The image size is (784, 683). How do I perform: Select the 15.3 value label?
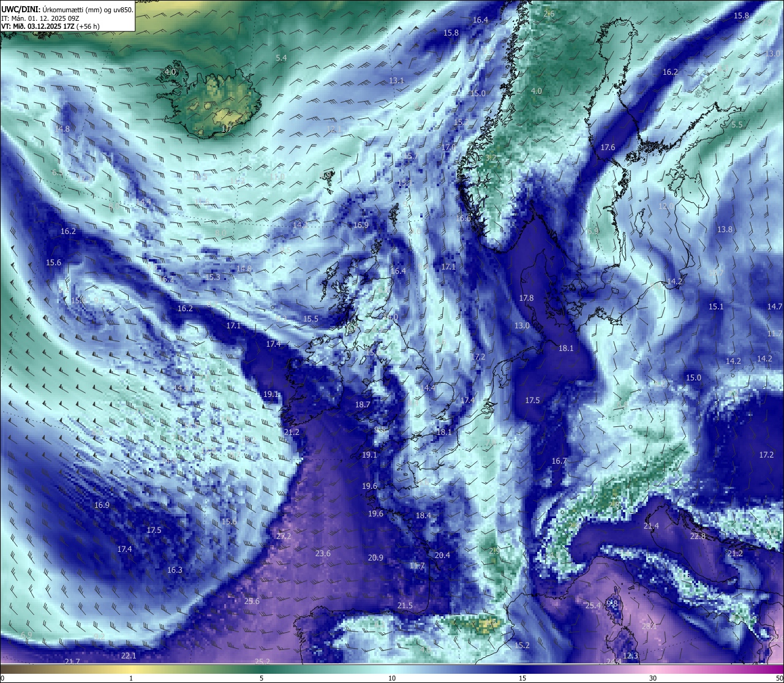click(212, 277)
